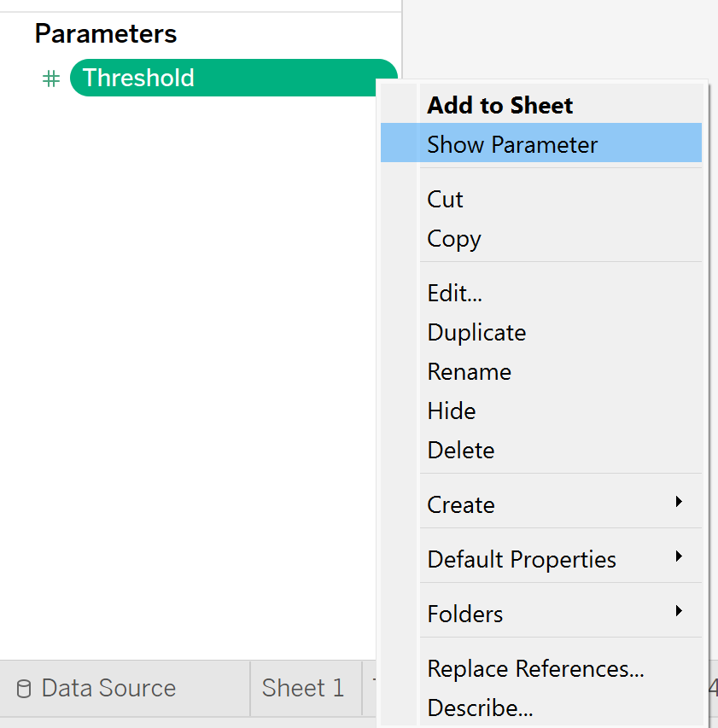Expand the Create submenu

[x=461, y=505]
